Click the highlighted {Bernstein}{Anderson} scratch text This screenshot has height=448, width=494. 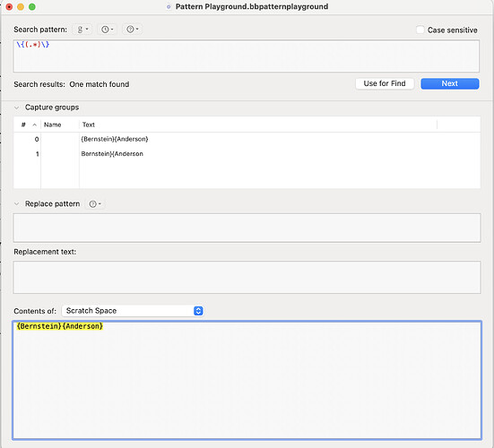coord(59,326)
